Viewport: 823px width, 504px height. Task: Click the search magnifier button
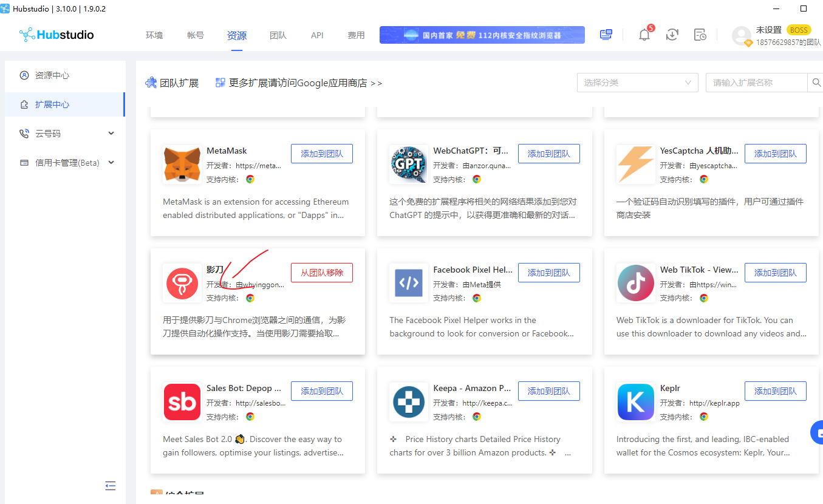(816, 83)
